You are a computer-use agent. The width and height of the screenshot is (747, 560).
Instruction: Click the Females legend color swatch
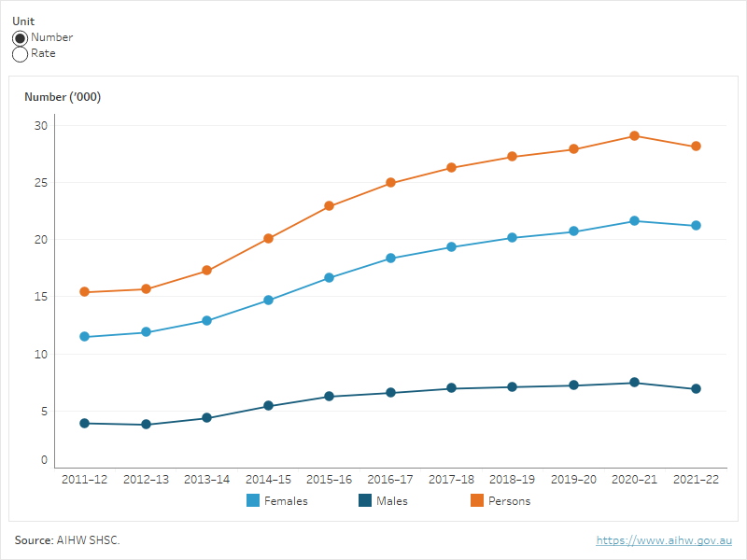tap(253, 501)
